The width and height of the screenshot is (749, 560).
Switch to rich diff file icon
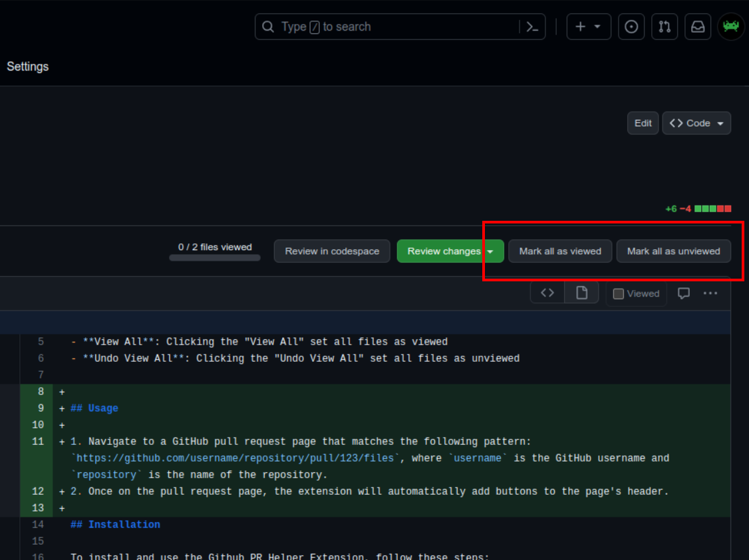[581, 293]
